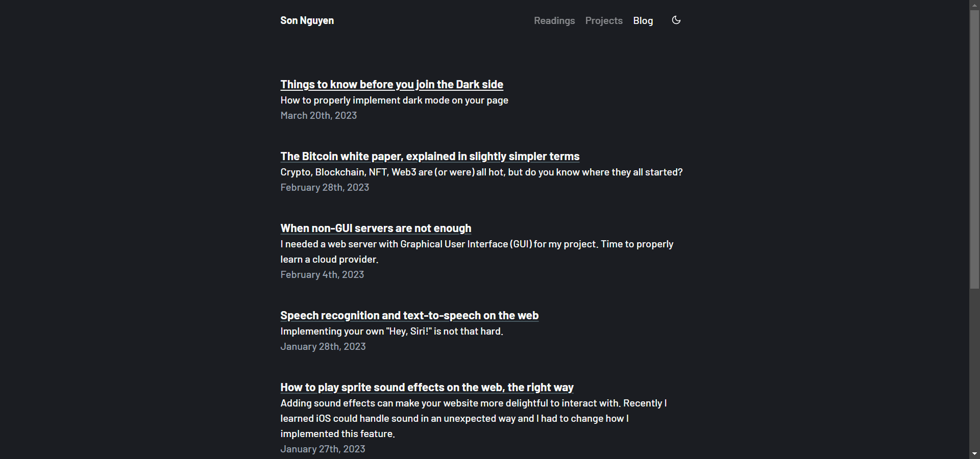Open the 'Things to know before you join the Dark side' post
The image size is (980, 459).
[x=391, y=85]
